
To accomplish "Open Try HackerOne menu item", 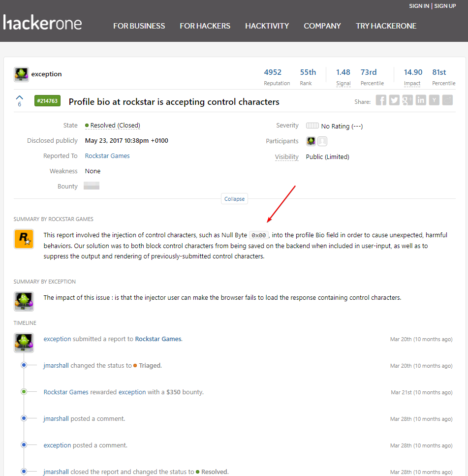I will point(386,26).
